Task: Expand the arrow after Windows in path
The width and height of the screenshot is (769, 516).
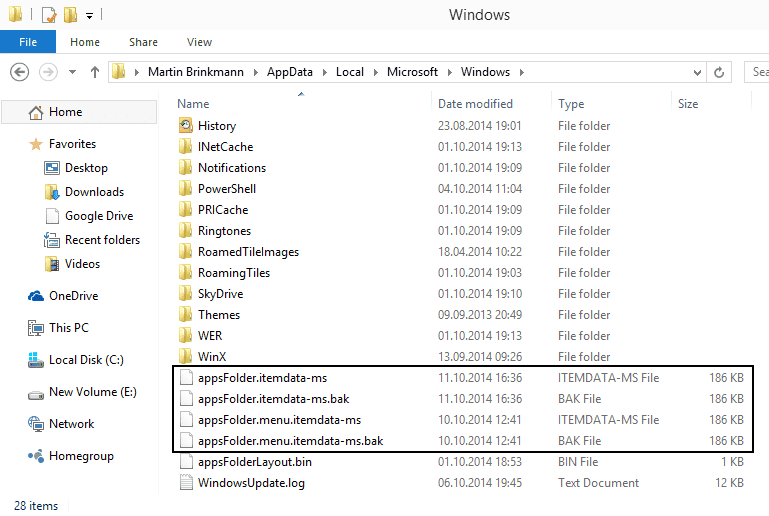Action: [x=522, y=73]
